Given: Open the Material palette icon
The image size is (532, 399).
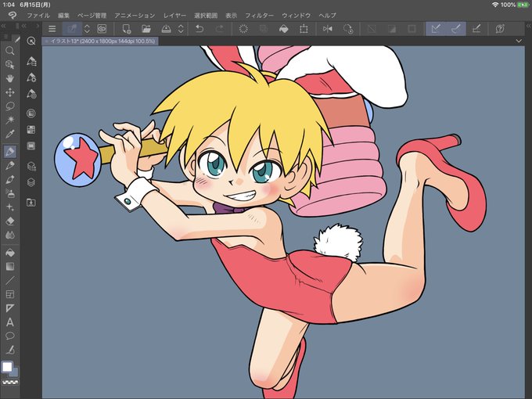Looking at the screenshot, I should tap(31, 203).
